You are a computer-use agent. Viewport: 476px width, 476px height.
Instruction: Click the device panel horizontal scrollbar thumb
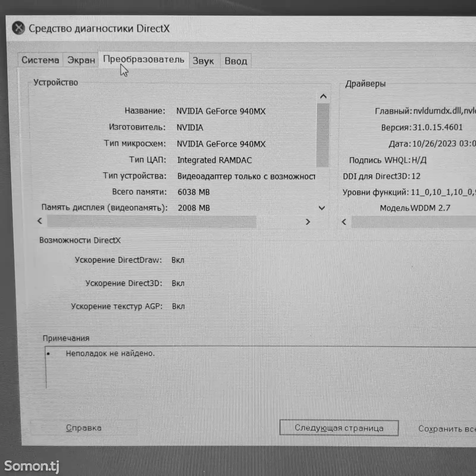151,222
